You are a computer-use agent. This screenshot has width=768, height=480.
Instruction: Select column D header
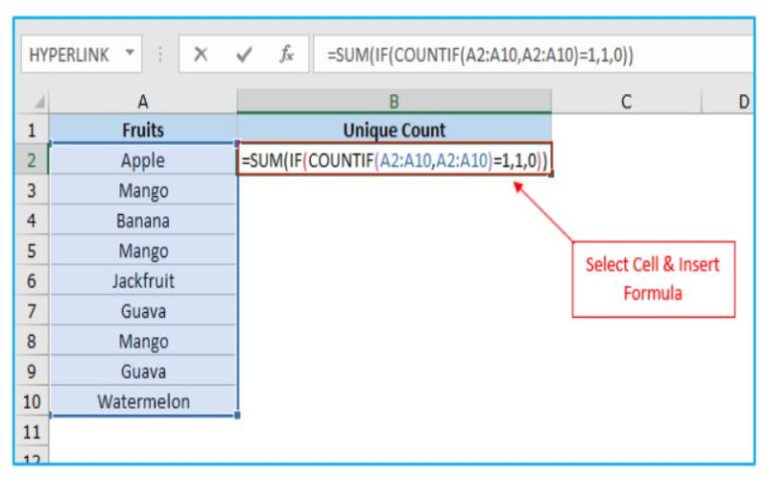point(728,102)
